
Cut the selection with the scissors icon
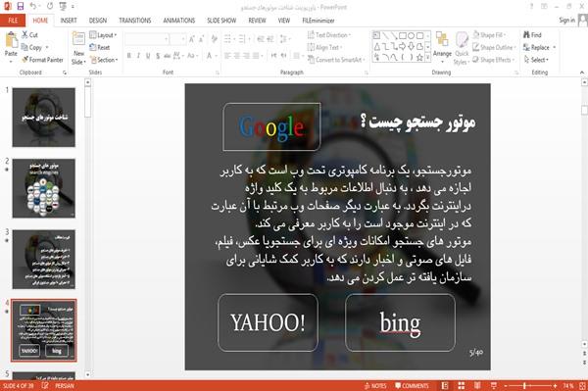[x=24, y=35]
